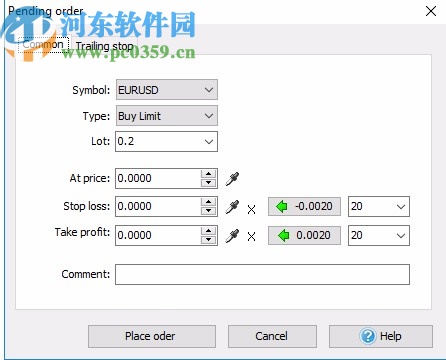Open Take profit points dropdown showing 20

(401, 236)
